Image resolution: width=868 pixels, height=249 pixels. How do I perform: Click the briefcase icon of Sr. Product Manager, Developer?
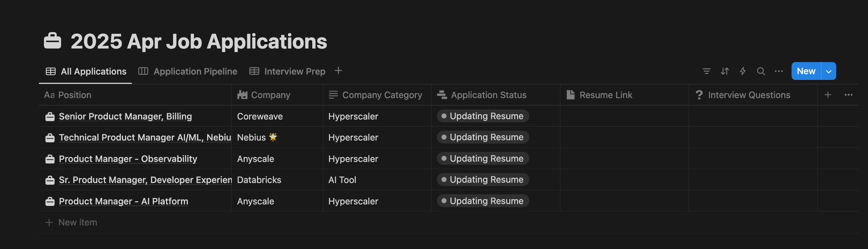coord(50,180)
